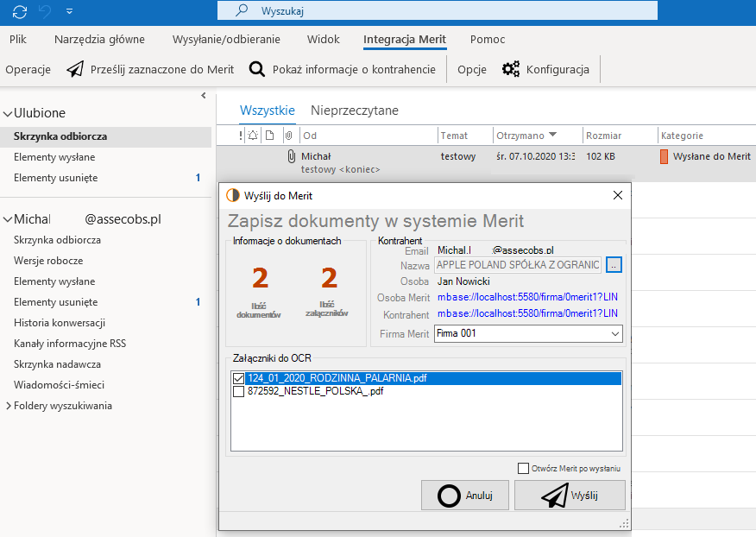Screen dimensions: 756x537
Task: Click the orange Wysłane do Merit category swatch
Action: point(664,156)
